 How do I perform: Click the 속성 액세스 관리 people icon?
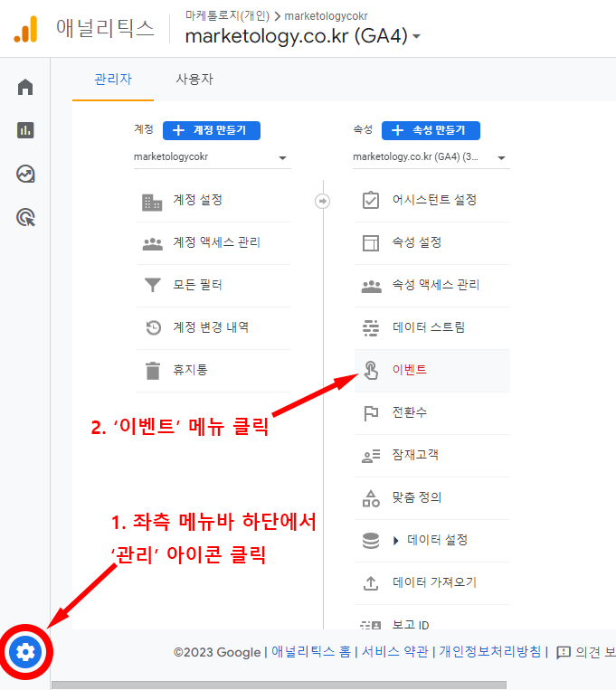pyautogui.click(x=372, y=287)
